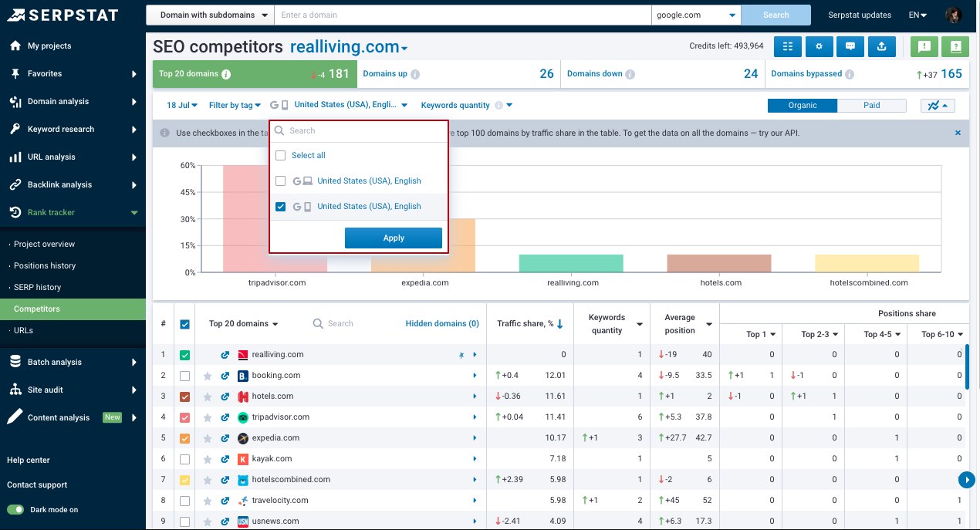Open Contact support link

point(37,484)
